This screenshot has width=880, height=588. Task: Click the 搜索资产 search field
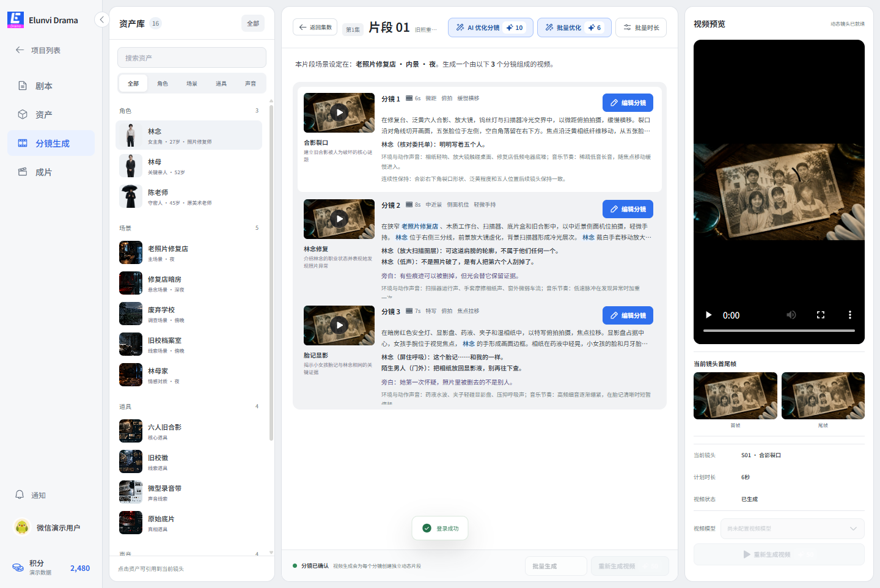[x=192, y=57]
